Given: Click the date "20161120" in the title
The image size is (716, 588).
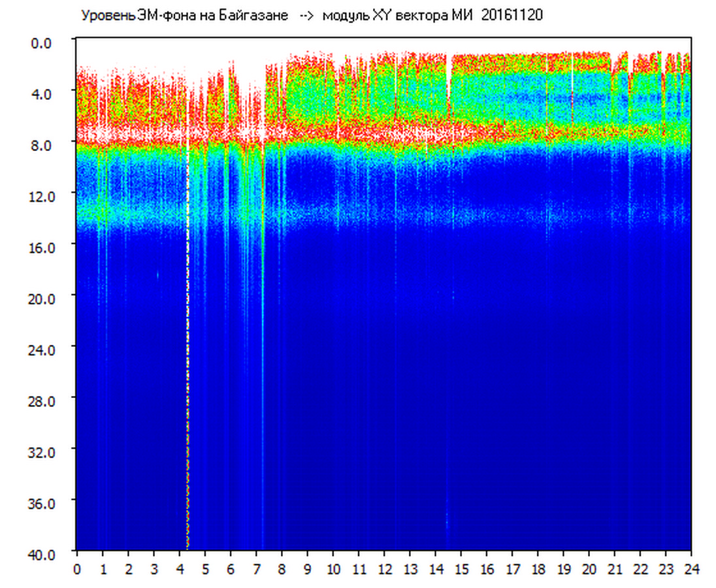Looking at the screenshot, I should (512, 16).
